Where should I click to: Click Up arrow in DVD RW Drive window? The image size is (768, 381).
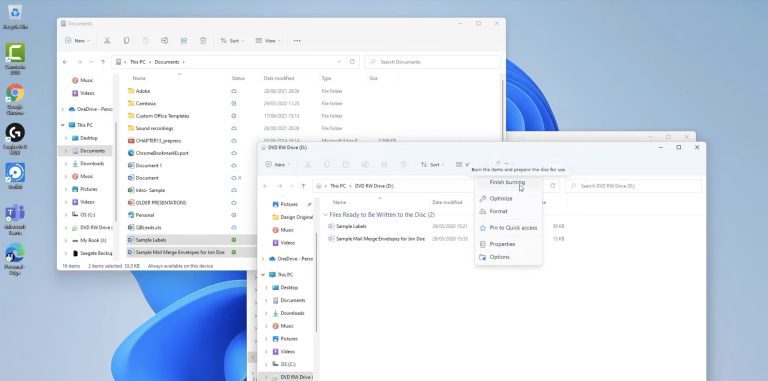pos(303,186)
